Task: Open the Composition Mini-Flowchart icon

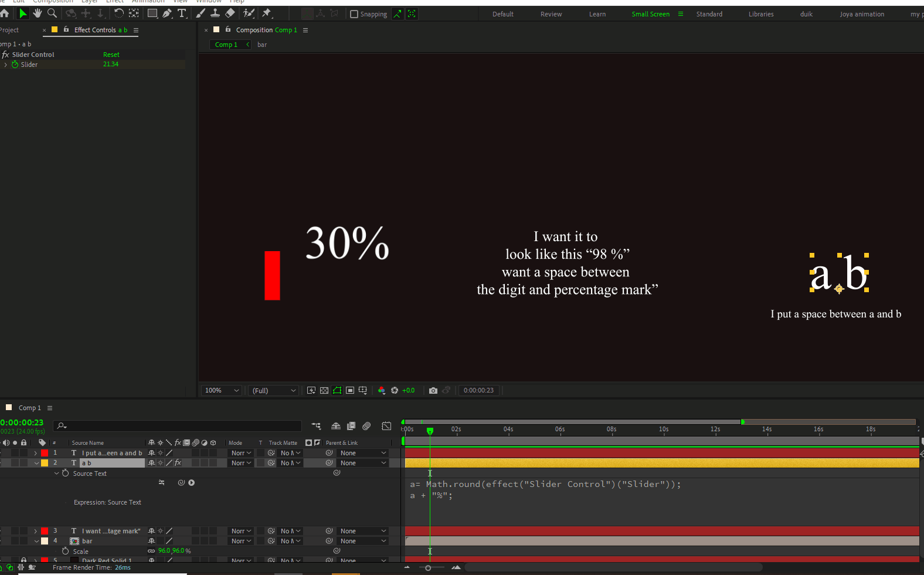Action: pyautogui.click(x=317, y=426)
